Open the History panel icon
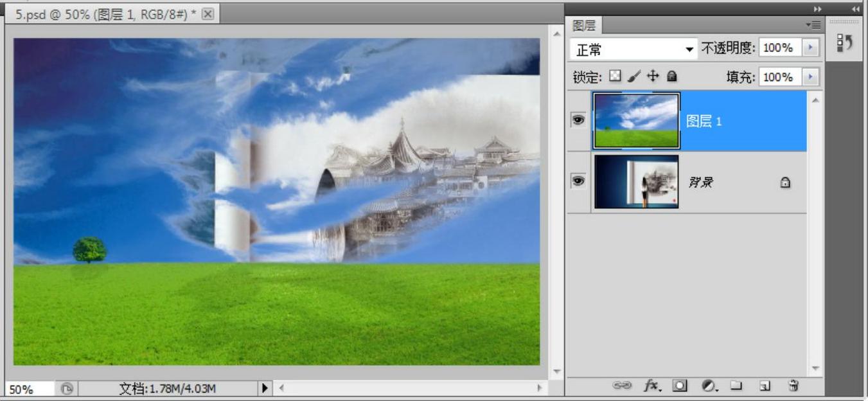868x401 pixels. pos(845,42)
